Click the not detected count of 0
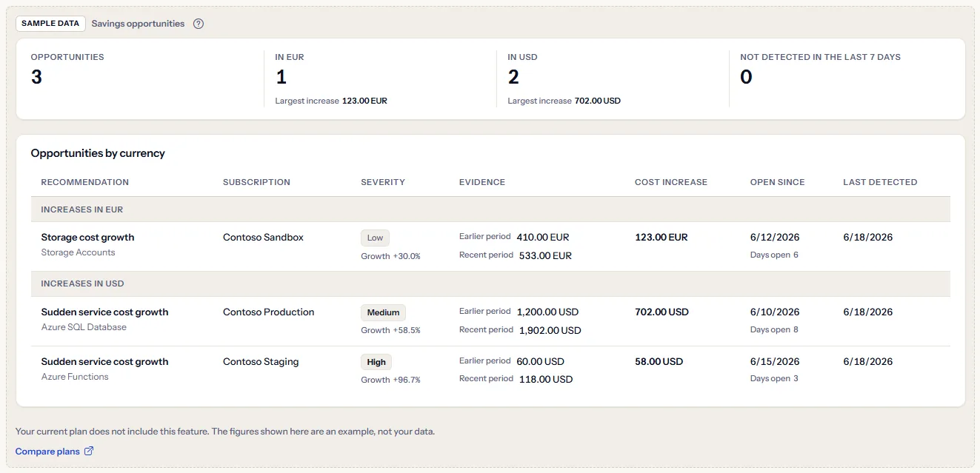 pos(746,76)
